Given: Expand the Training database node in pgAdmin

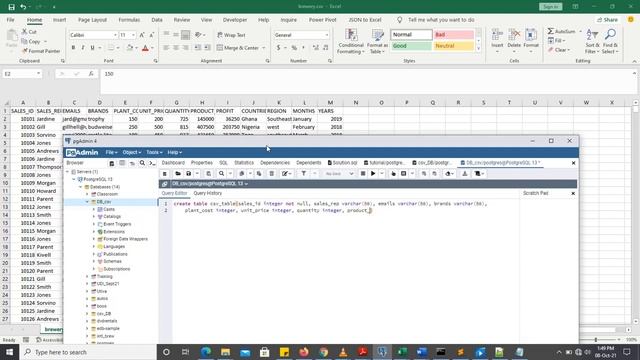Looking at the screenshot, I should pos(87,276).
